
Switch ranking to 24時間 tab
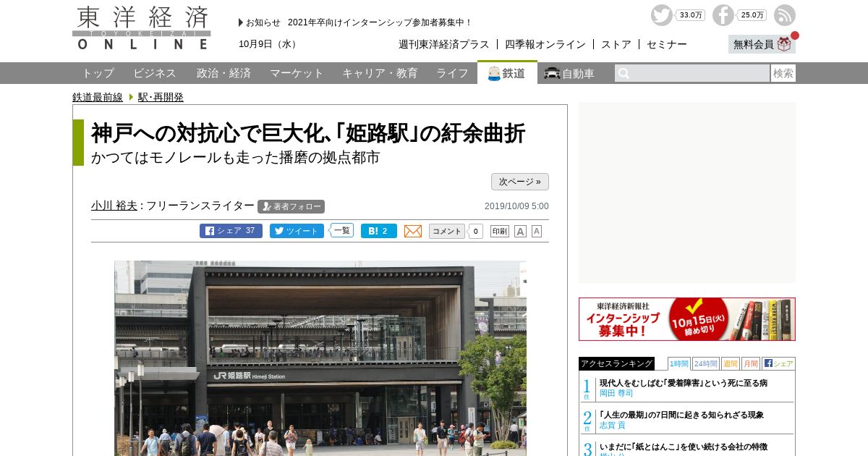pyautogui.click(x=705, y=363)
